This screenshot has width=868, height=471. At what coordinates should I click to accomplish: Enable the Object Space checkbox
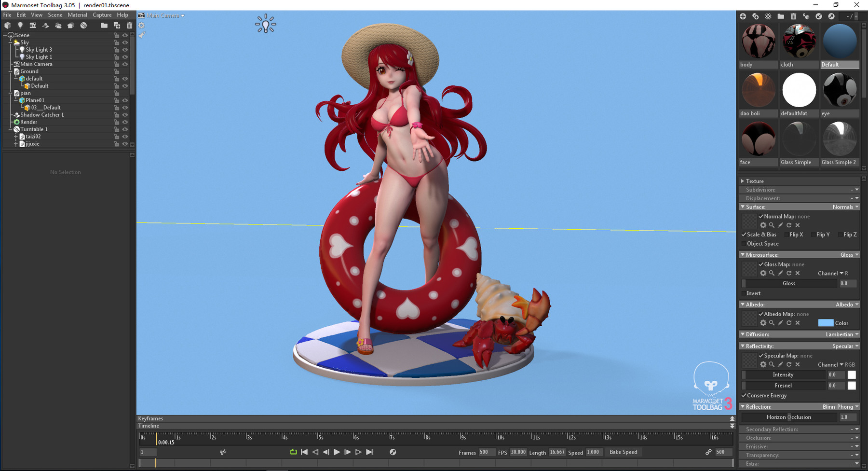745,244
